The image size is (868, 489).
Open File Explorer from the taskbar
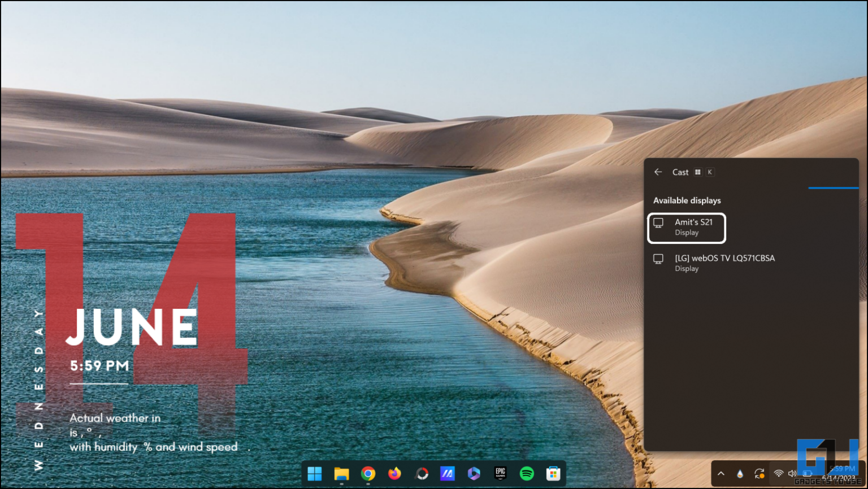point(341,474)
